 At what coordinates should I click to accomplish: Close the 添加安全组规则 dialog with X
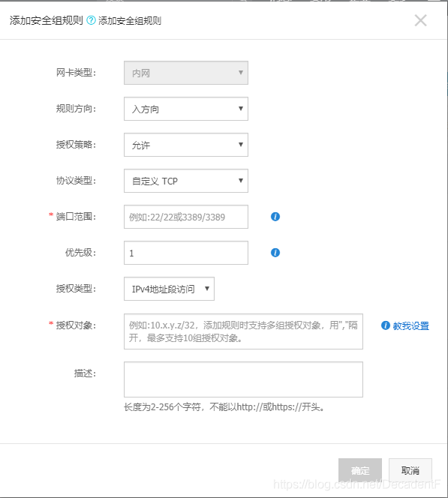(x=420, y=21)
